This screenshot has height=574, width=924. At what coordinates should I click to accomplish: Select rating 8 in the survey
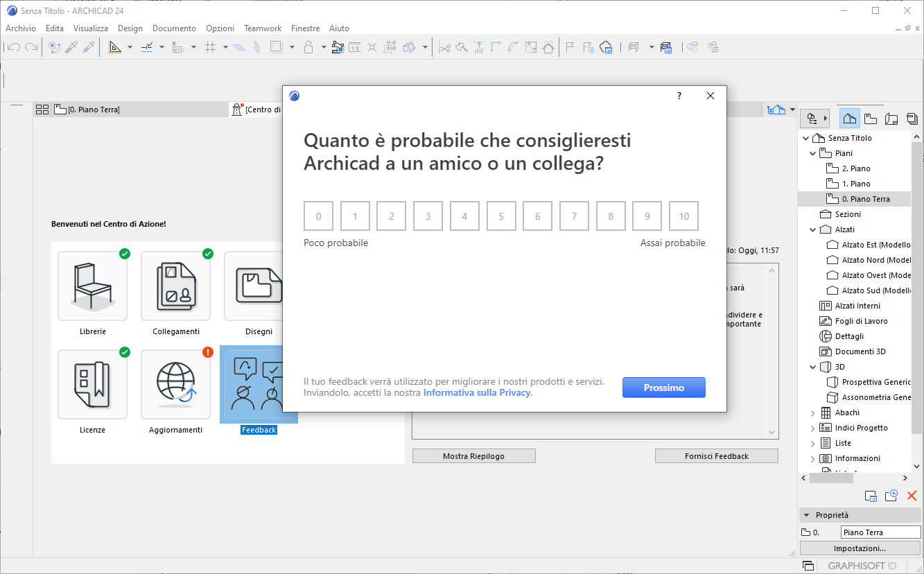click(x=611, y=216)
